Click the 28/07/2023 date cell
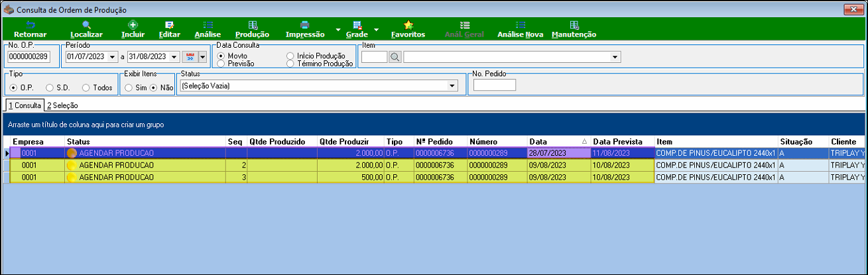This screenshot has height=275, width=868. tap(558, 153)
